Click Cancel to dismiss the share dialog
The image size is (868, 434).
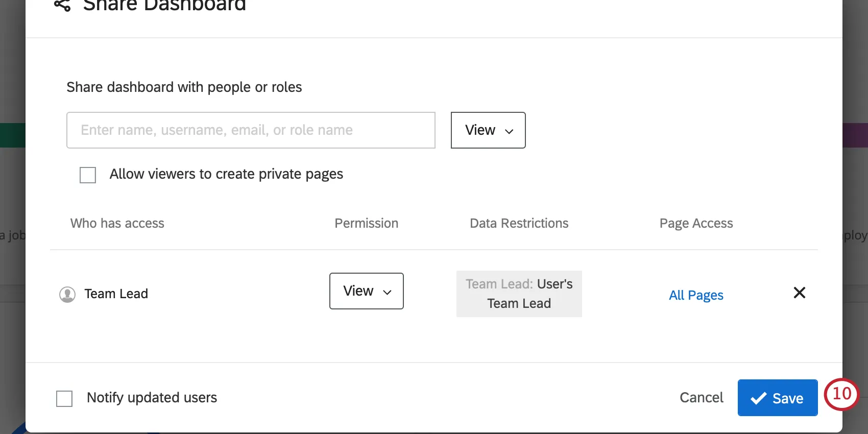coord(701,398)
